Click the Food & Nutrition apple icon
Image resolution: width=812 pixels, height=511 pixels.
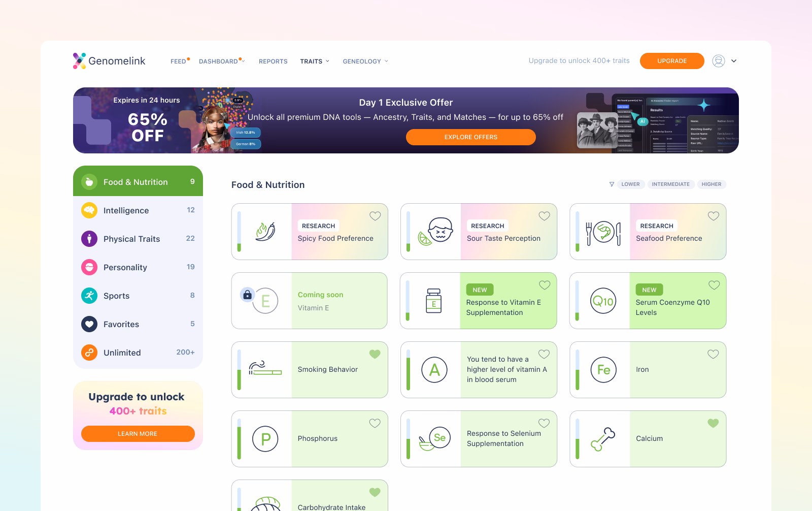[x=89, y=182]
